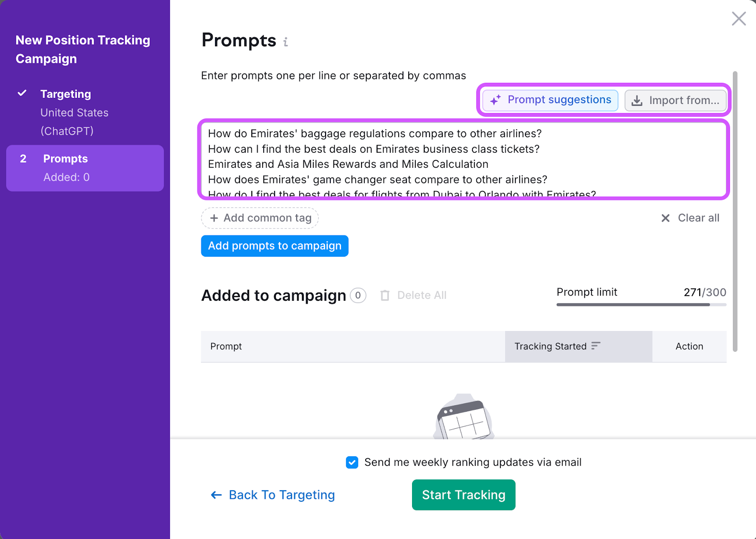Image resolution: width=756 pixels, height=539 pixels.
Task: Click the plus icon in Add common tag
Action: click(x=214, y=218)
